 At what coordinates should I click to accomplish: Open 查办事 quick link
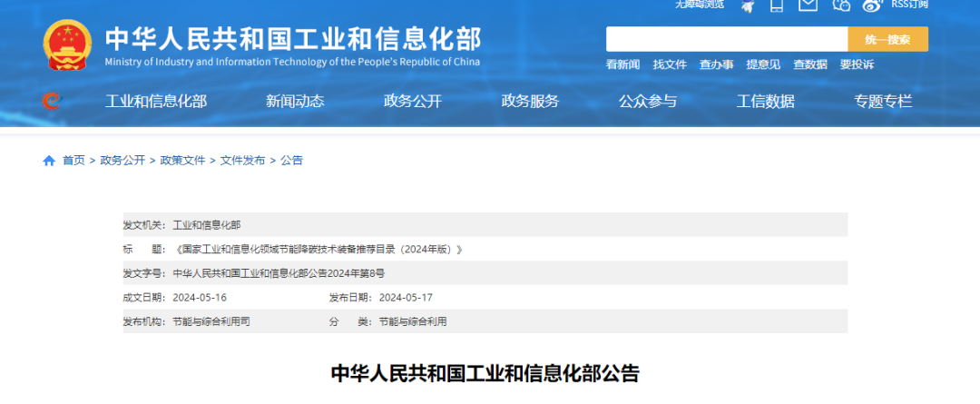716,64
